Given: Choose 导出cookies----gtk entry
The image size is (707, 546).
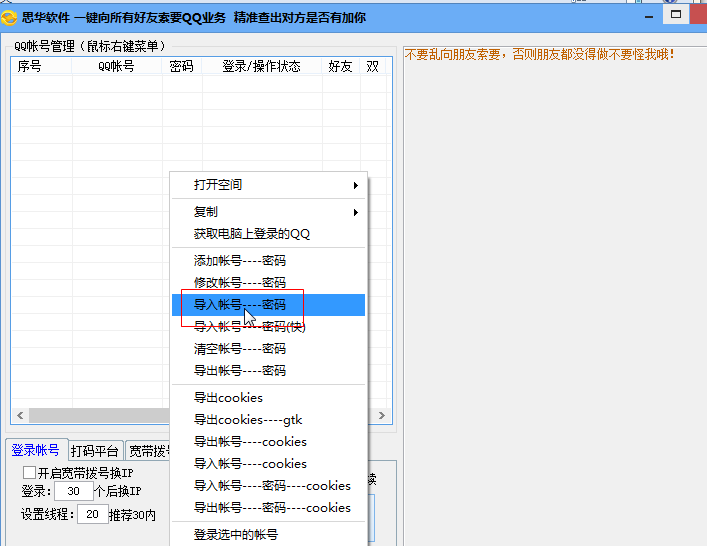Looking at the screenshot, I should [268, 420].
